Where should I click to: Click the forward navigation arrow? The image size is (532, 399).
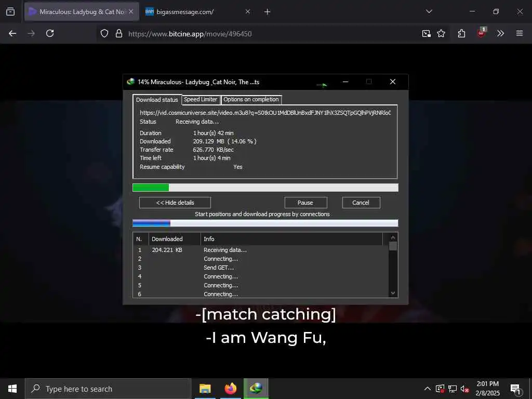click(31, 33)
